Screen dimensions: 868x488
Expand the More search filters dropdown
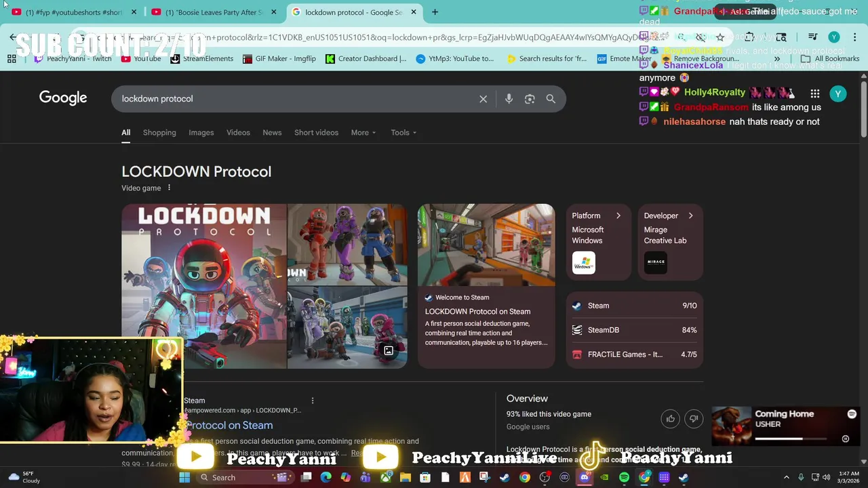pyautogui.click(x=363, y=132)
